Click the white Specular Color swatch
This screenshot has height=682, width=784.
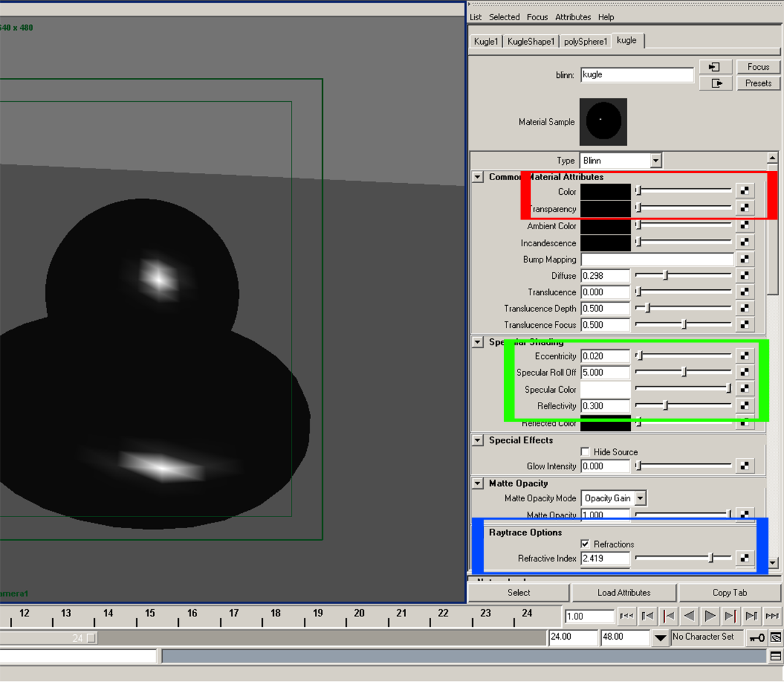606,389
